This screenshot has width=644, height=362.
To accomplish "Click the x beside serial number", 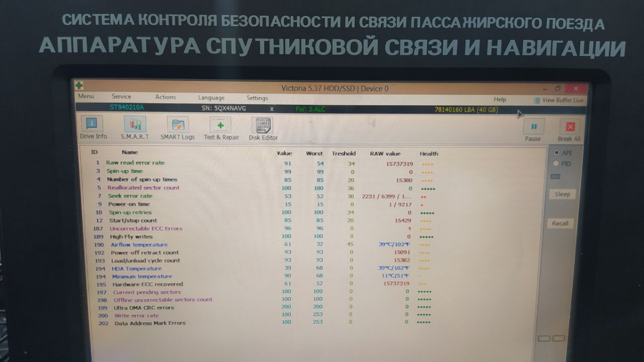I will point(272,108).
